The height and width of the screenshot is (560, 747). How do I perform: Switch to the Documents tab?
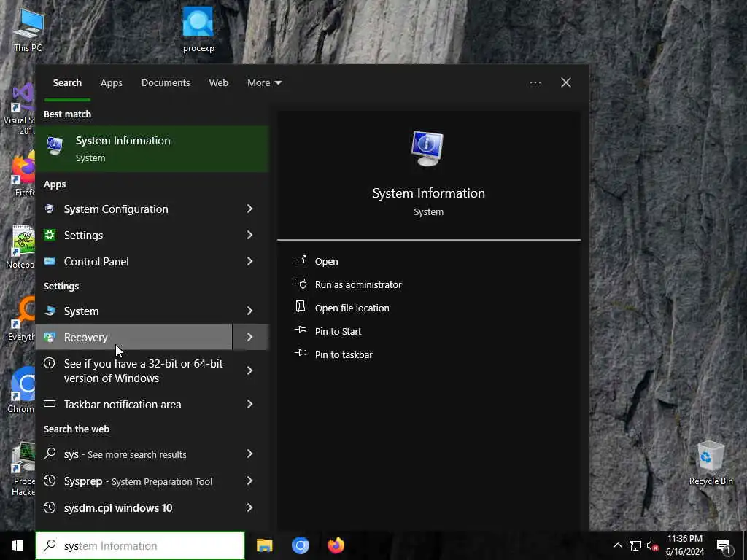tap(166, 83)
